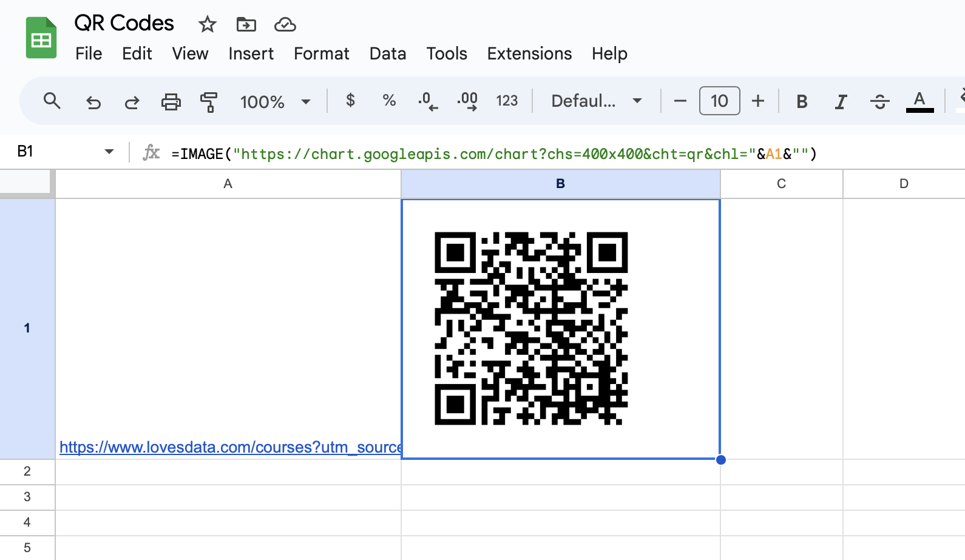Click the select-all corner box
The width and height of the screenshot is (965, 560).
(27, 184)
